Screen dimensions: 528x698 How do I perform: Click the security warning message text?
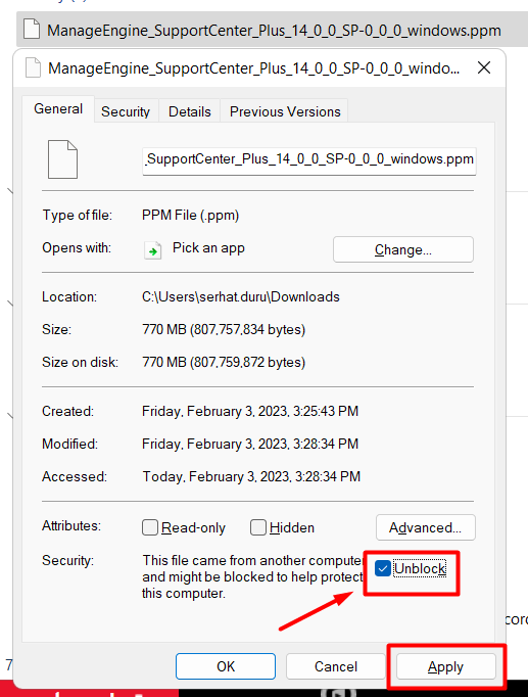(253, 577)
